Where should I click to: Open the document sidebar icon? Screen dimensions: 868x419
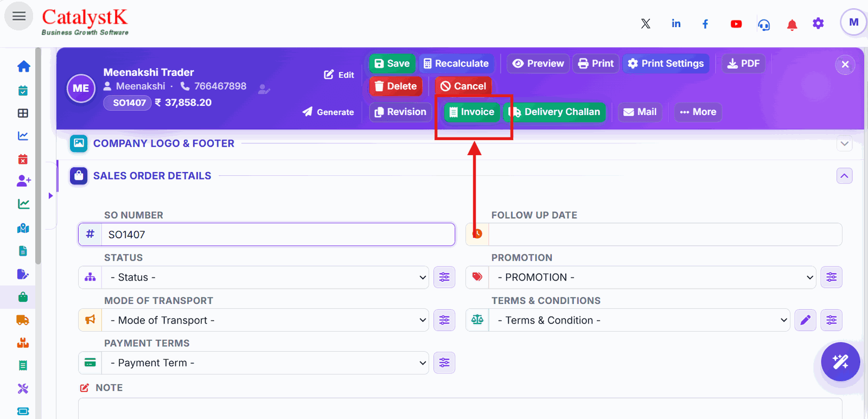(23, 251)
